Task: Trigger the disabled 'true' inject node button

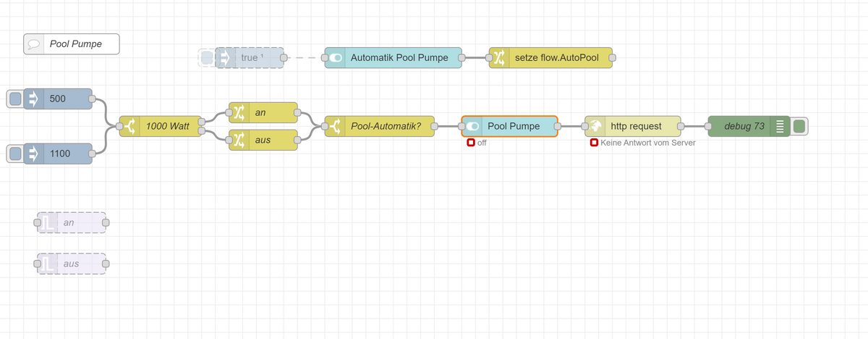Action: [207, 58]
